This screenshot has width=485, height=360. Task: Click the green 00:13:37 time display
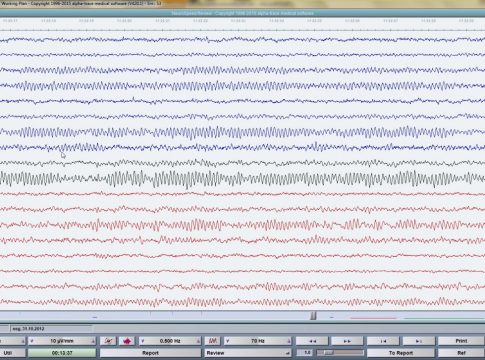click(62, 353)
